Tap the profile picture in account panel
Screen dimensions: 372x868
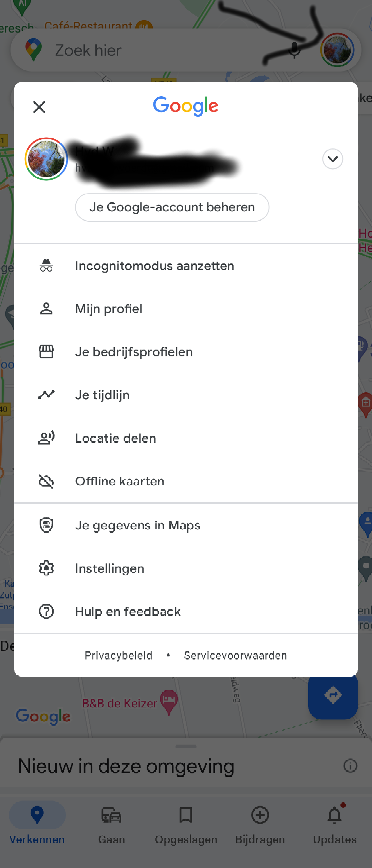coord(46,159)
